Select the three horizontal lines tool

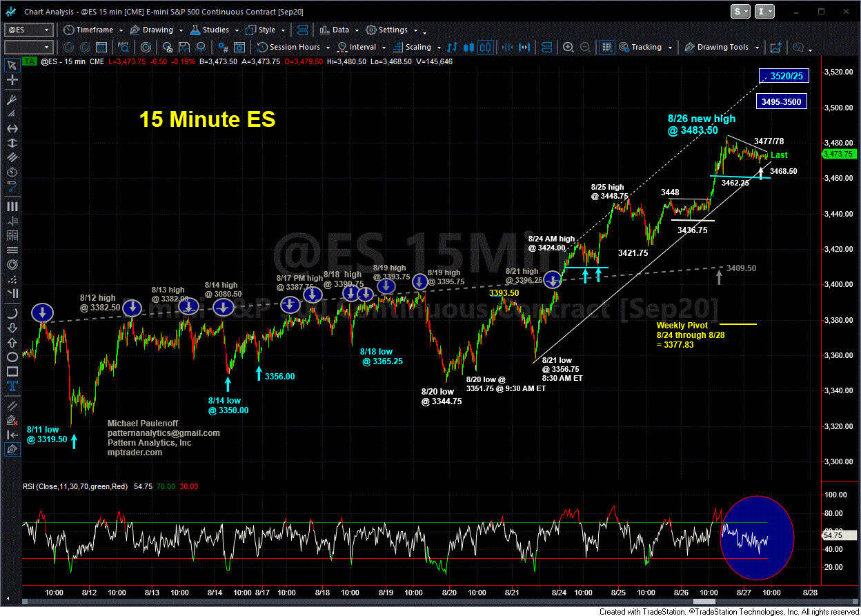click(x=12, y=250)
